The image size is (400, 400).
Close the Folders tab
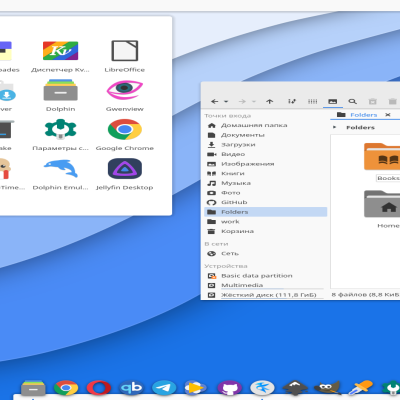pos(388,115)
